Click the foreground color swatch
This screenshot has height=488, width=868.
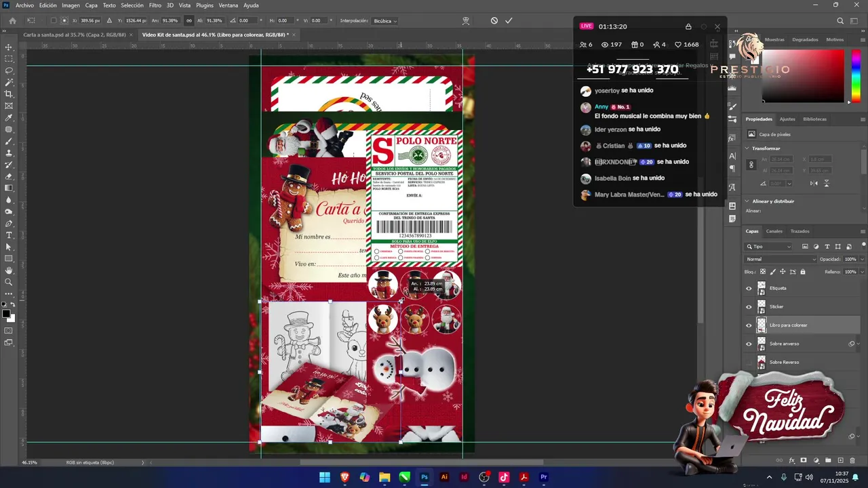point(6,314)
